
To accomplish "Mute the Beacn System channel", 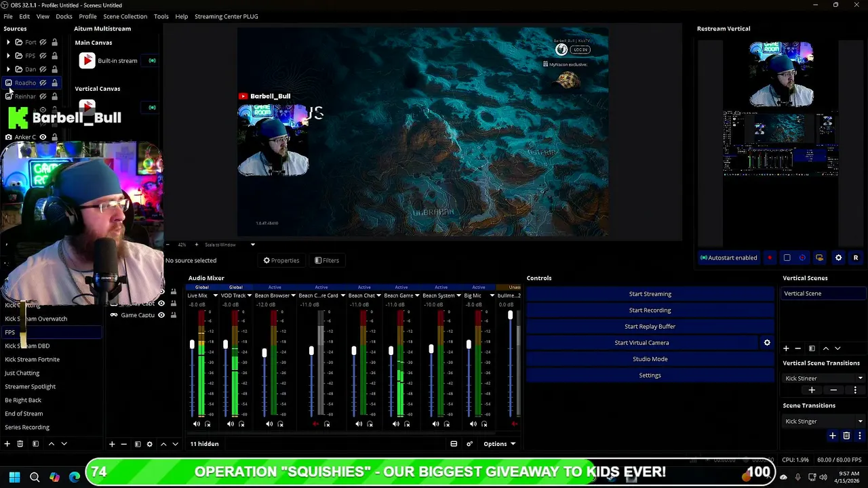I will point(435,424).
